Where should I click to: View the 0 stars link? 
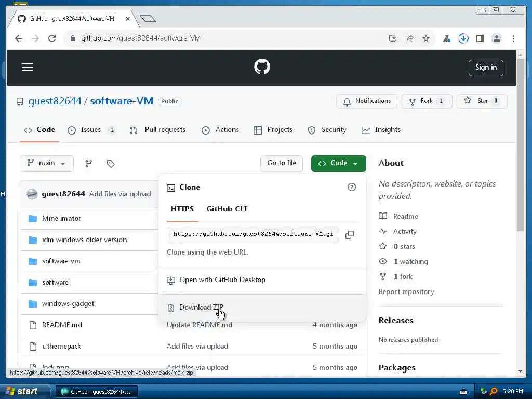pyautogui.click(x=404, y=246)
